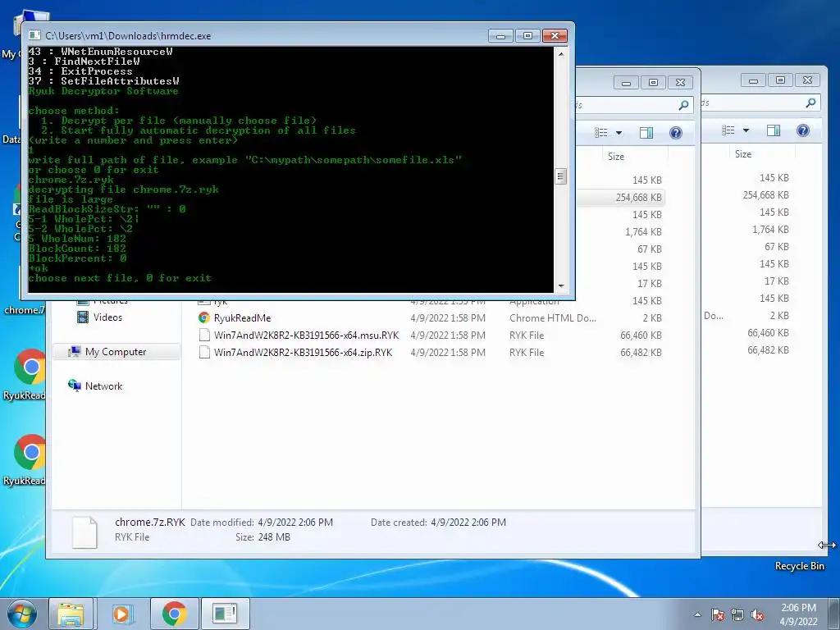Click the chrome.7z.RYK file icon in details pane
This screenshot has height=630, width=840.
pyautogui.click(x=84, y=532)
